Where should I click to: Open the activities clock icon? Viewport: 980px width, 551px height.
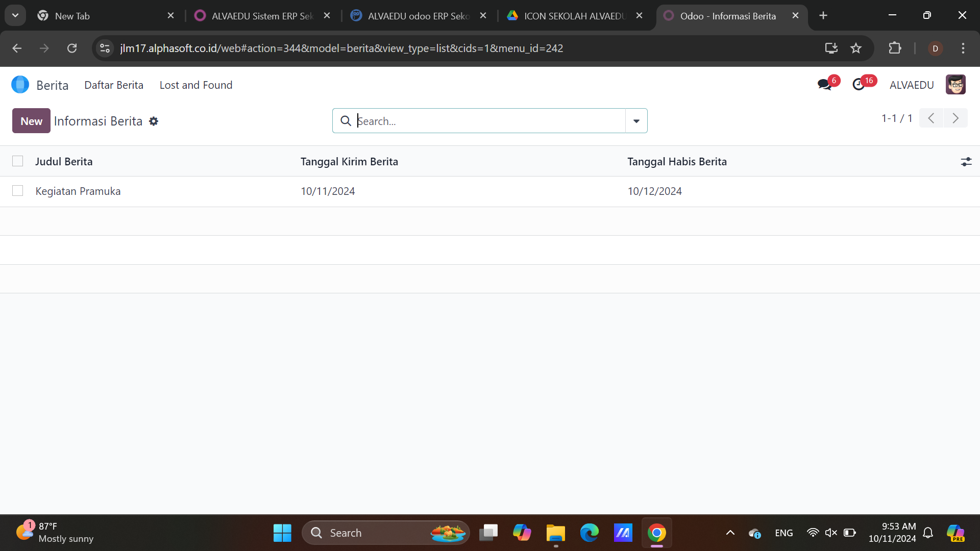pyautogui.click(x=859, y=85)
